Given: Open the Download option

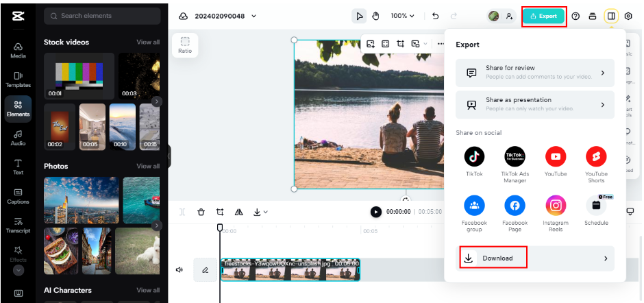Looking at the screenshot, I should (535, 258).
